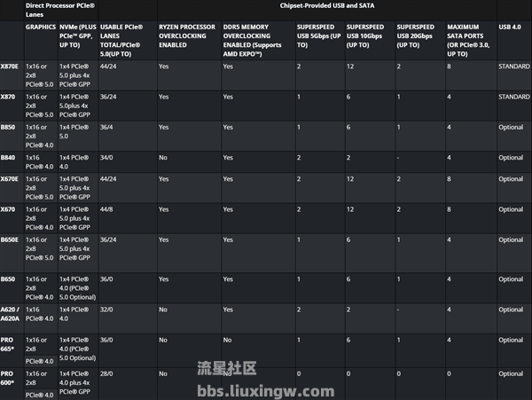Click SUPERSPEED USB 10Gbps column header
The height and width of the screenshot is (400, 532).
click(x=365, y=36)
